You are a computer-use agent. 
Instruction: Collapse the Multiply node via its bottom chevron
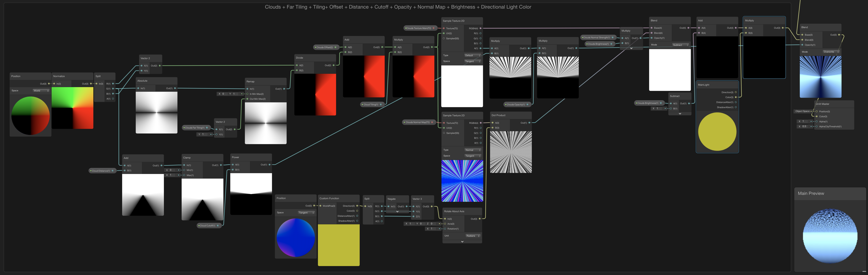(631, 48)
